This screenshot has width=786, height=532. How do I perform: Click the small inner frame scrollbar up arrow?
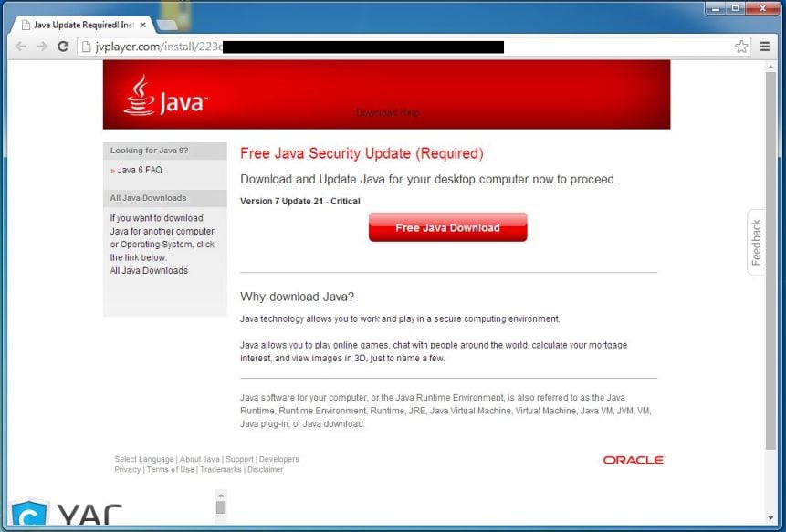point(221,495)
